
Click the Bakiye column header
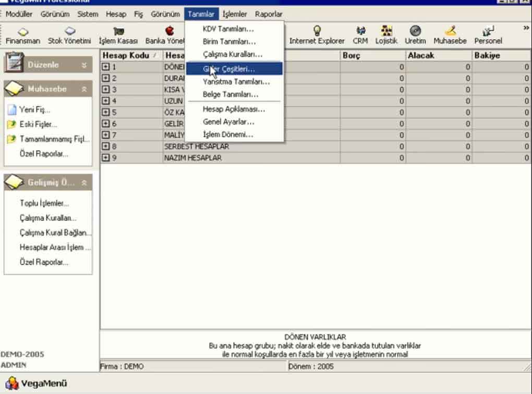[502, 56]
